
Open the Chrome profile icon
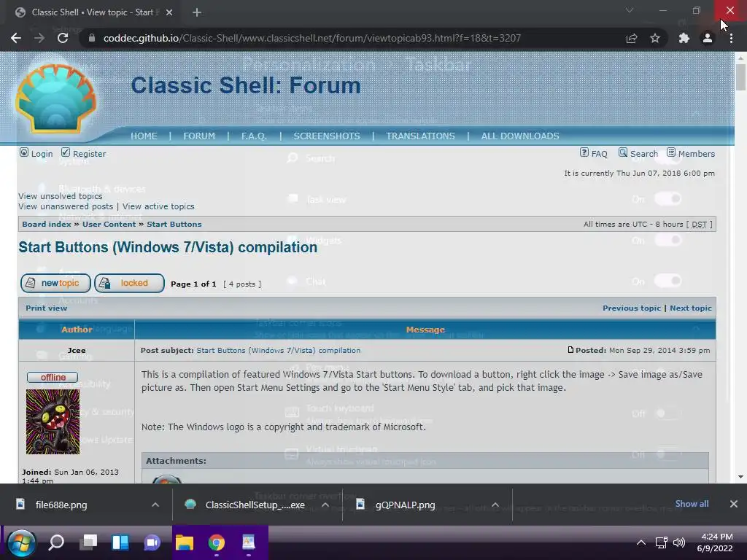coord(708,38)
